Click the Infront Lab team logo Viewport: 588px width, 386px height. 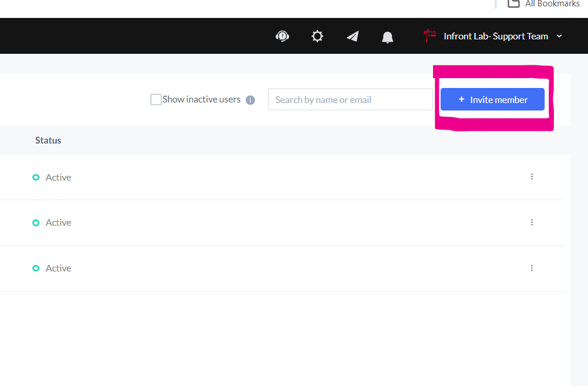pos(428,36)
